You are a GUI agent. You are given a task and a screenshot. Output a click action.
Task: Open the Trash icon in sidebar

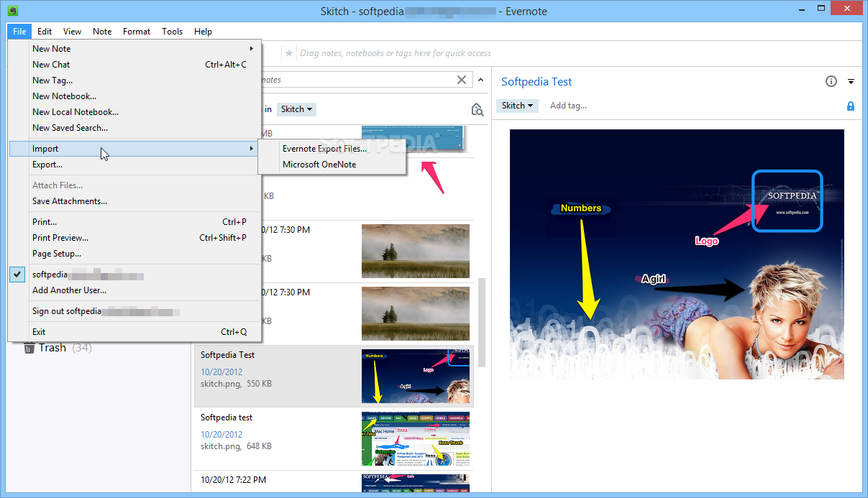tap(29, 348)
